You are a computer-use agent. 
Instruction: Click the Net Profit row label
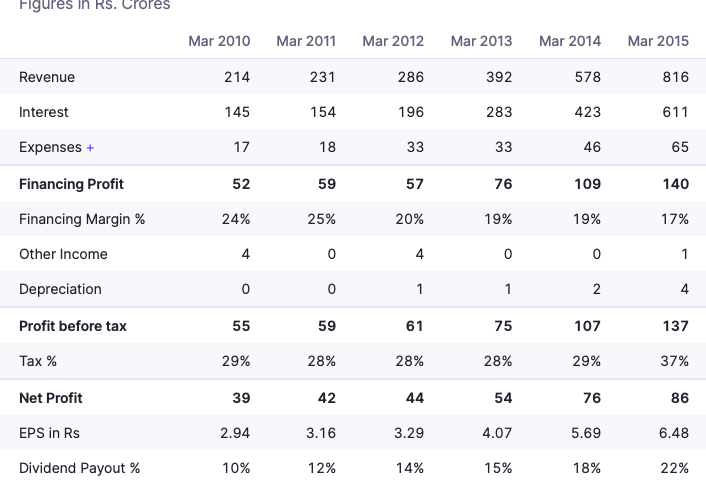click(51, 398)
